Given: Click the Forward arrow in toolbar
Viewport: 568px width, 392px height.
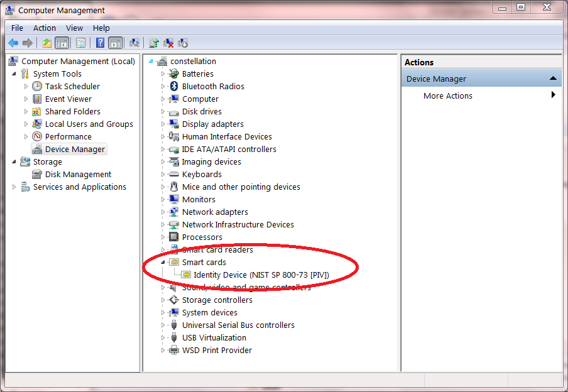Looking at the screenshot, I should tap(27, 43).
